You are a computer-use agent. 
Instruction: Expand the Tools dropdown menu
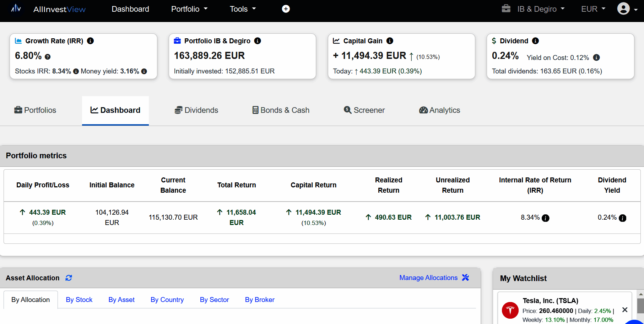click(243, 9)
